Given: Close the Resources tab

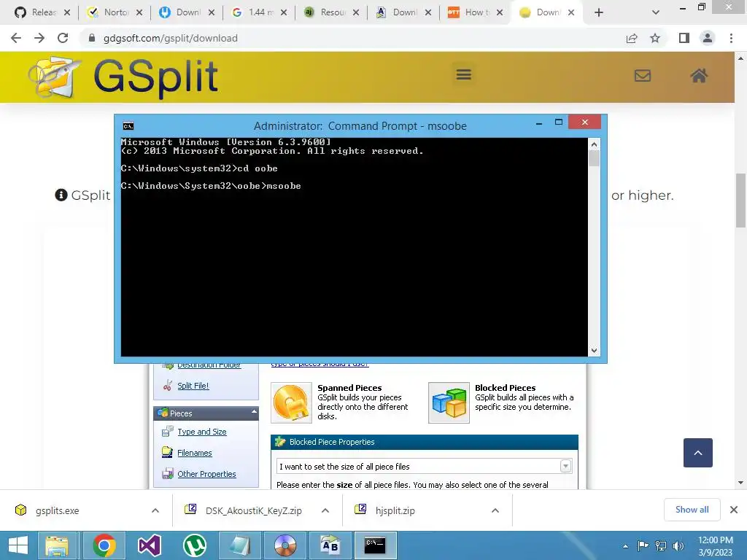Looking at the screenshot, I should coord(356,12).
